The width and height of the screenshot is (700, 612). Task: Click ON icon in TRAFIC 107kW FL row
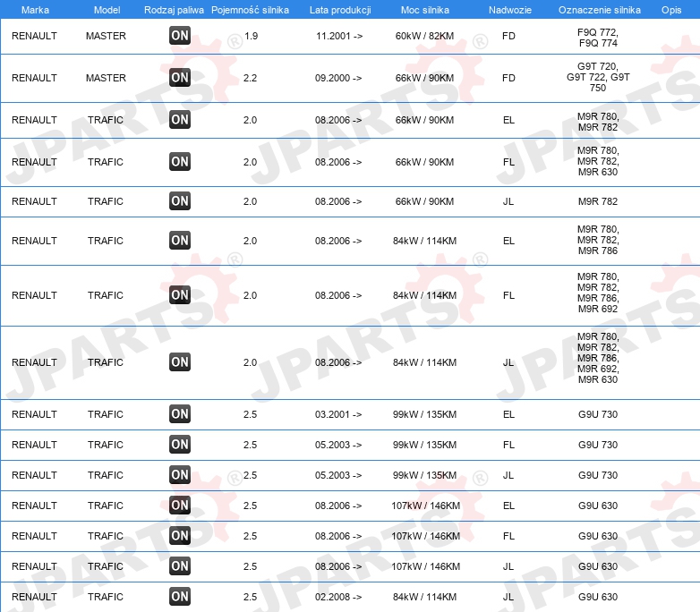click(180, 535)
